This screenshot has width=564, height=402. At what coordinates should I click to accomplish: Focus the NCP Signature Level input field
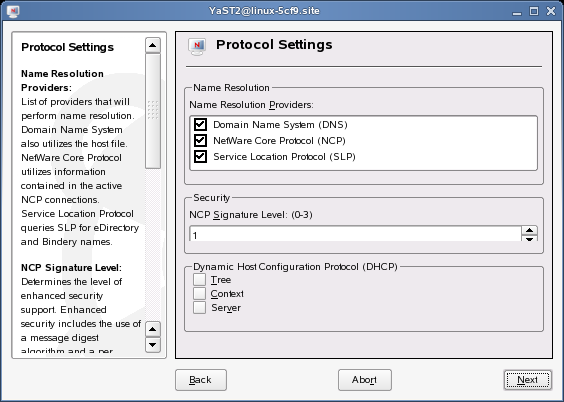[x=355, y=234]
